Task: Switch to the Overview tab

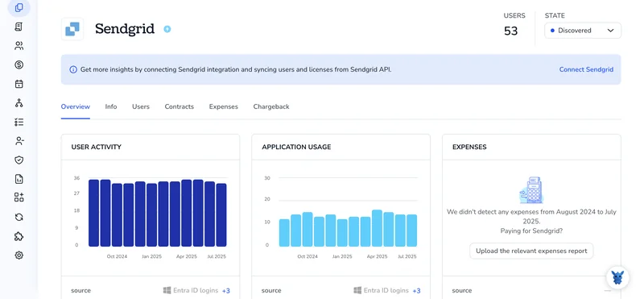Action: 75,106
